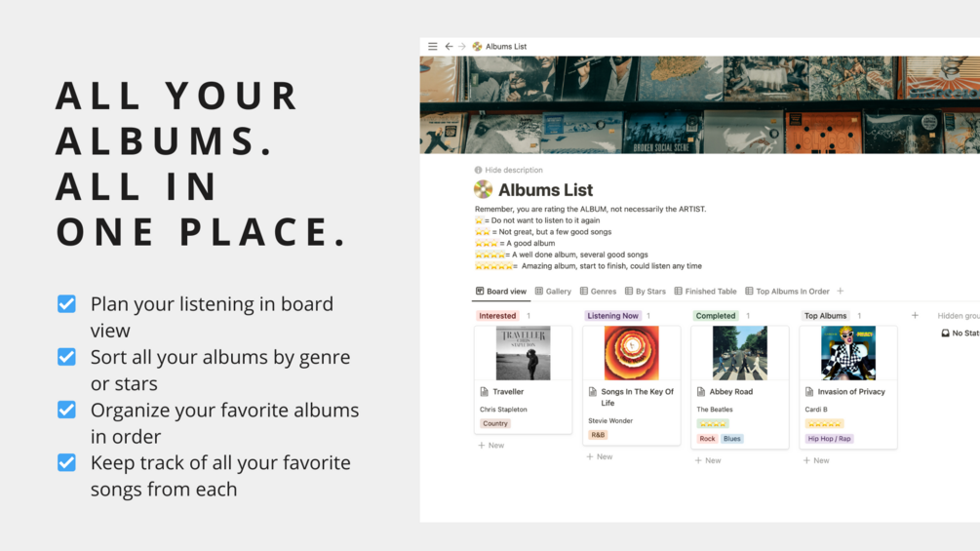
Task: Open the hamburger sidebar menu icon
Action: [x=433, y=46]
